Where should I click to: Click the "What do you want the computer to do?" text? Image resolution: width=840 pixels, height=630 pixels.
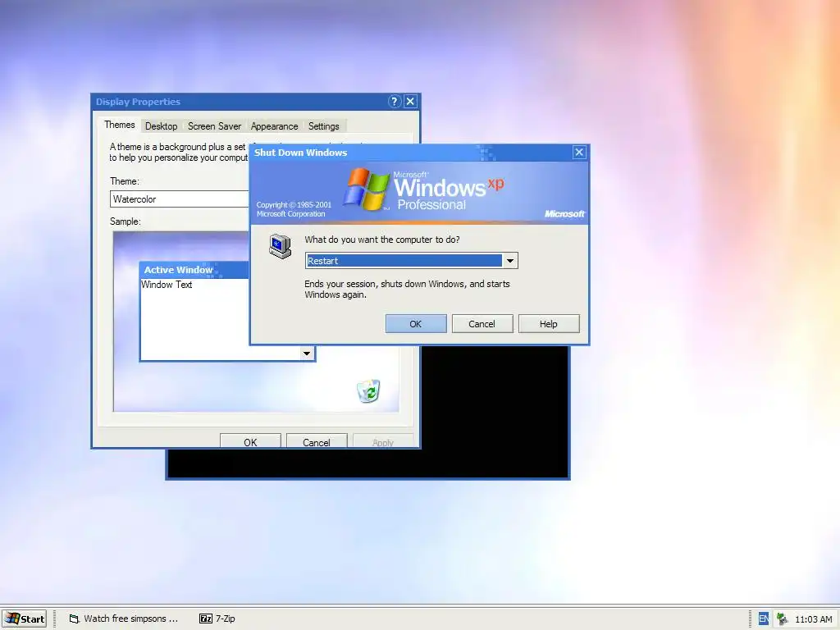(x=382, y=240)
